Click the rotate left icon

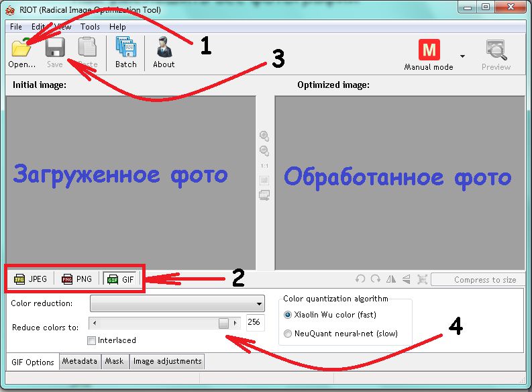[x=360, y=279]
